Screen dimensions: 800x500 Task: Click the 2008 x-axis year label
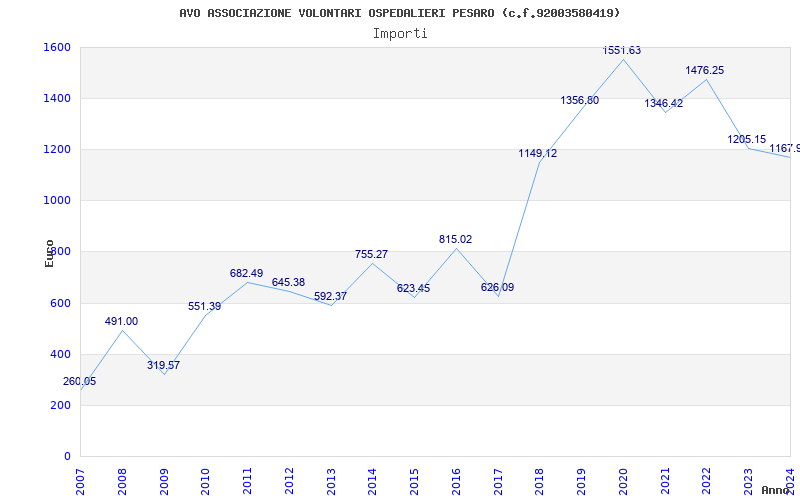point(122,482)
